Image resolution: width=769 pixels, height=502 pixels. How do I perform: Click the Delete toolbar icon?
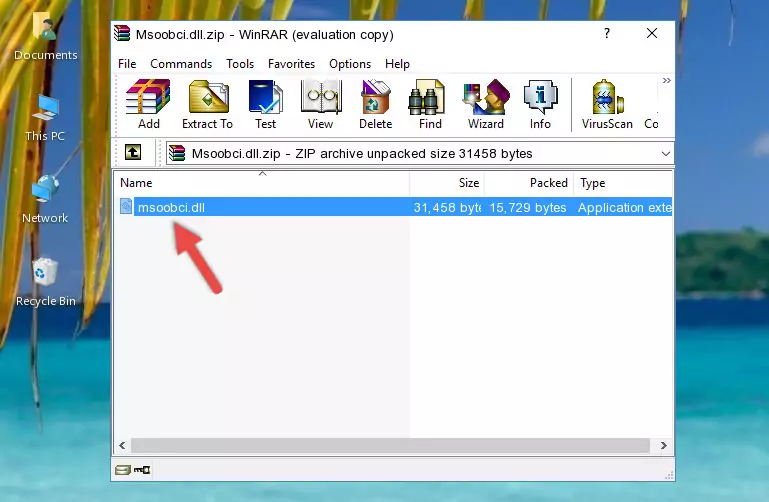pos(376,104)
